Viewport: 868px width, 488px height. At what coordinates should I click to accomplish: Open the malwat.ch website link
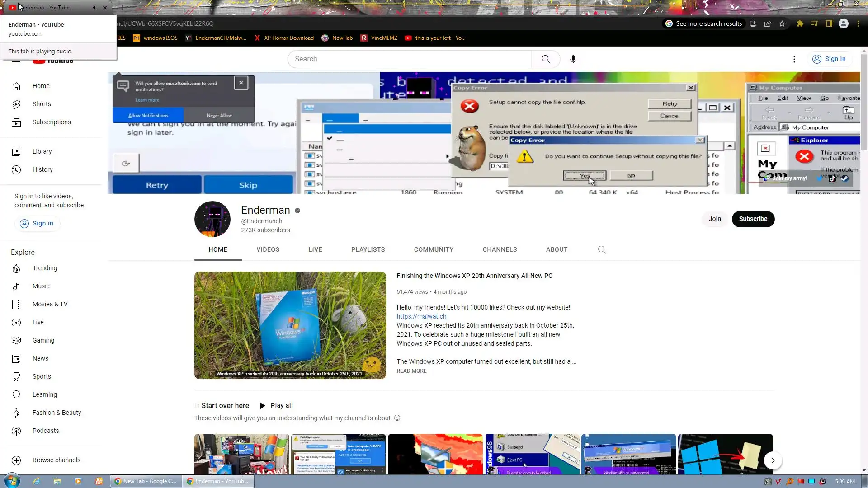coord(421,316)
